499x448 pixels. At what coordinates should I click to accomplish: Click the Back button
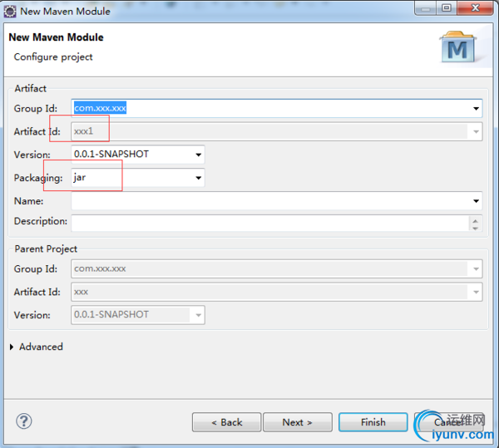coord(226,422)
